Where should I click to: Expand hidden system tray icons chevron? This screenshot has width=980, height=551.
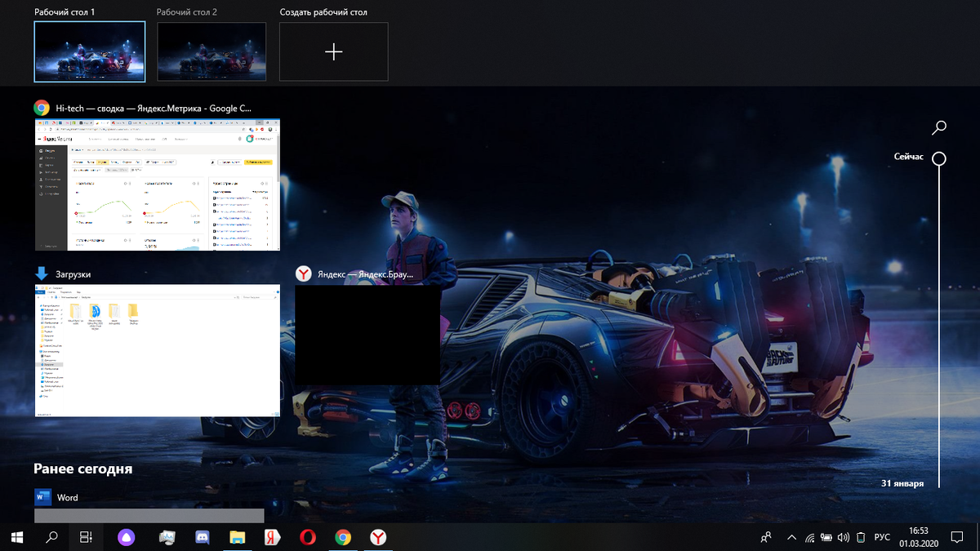[x=791, y=537]
